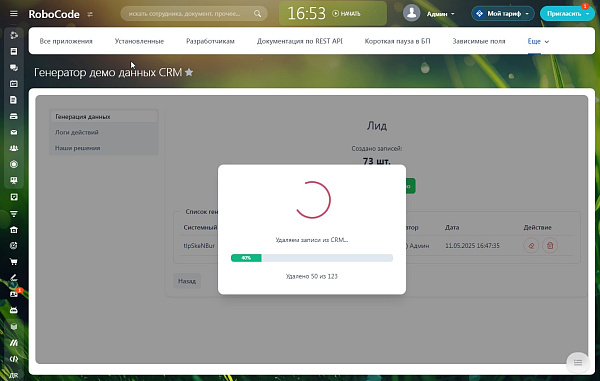
Task: Open the shopping cart sidebar icon
Action: tap(14, 262)
